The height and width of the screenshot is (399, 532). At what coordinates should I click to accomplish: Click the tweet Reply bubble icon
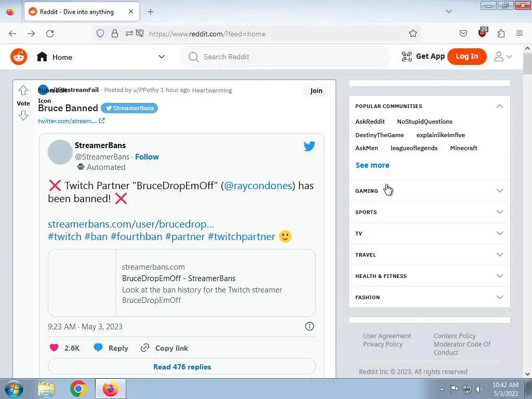[x=98, y=348]
